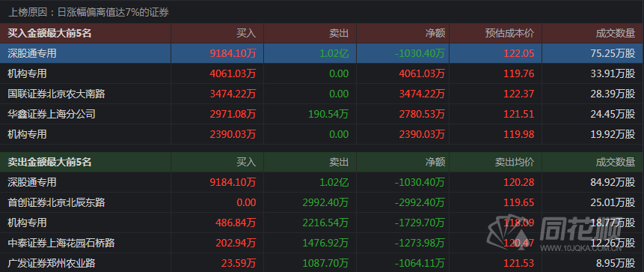Click the 成交数量 header in the sell table
644x272 pixels.
point(616,162)
